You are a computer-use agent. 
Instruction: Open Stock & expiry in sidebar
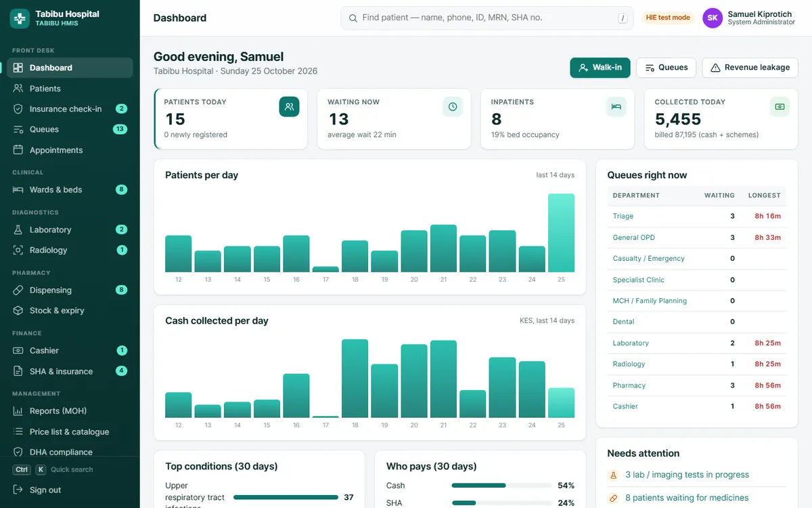[70, 310]
